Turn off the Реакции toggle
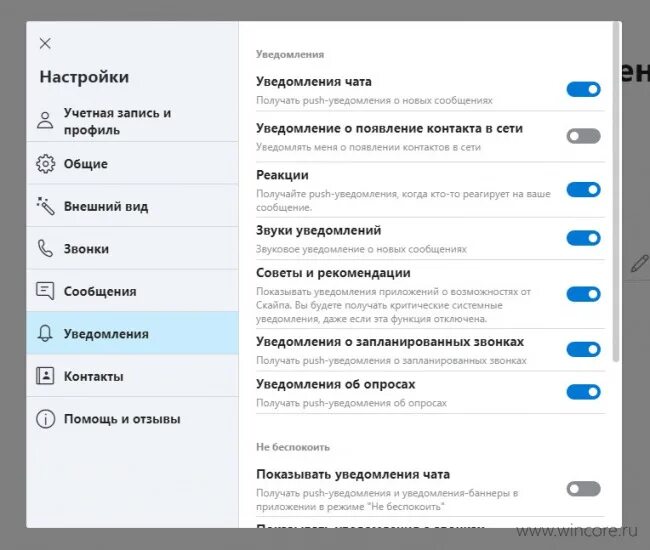 pyautogui.click(x=583, y=189)
